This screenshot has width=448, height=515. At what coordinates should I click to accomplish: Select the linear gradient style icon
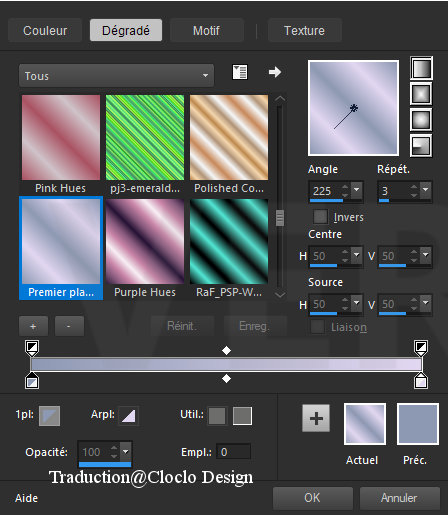(421, 68)
